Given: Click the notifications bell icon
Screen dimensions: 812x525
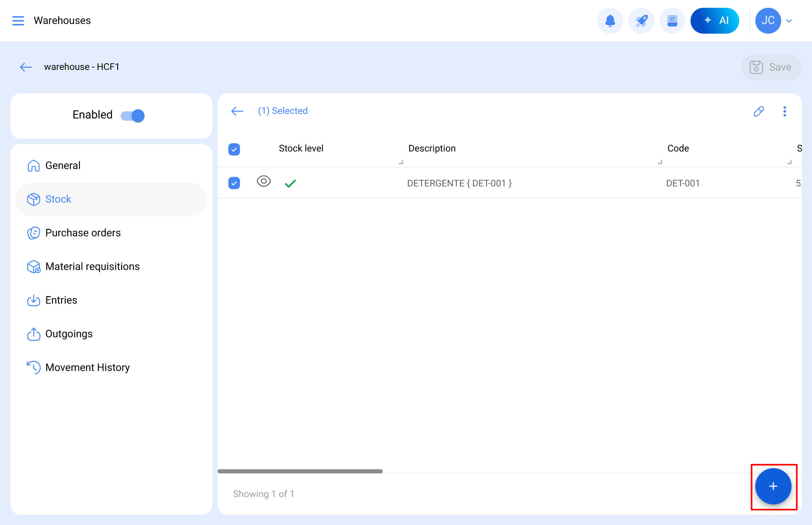Looking at the screenshot, I should tap(610, 21).
